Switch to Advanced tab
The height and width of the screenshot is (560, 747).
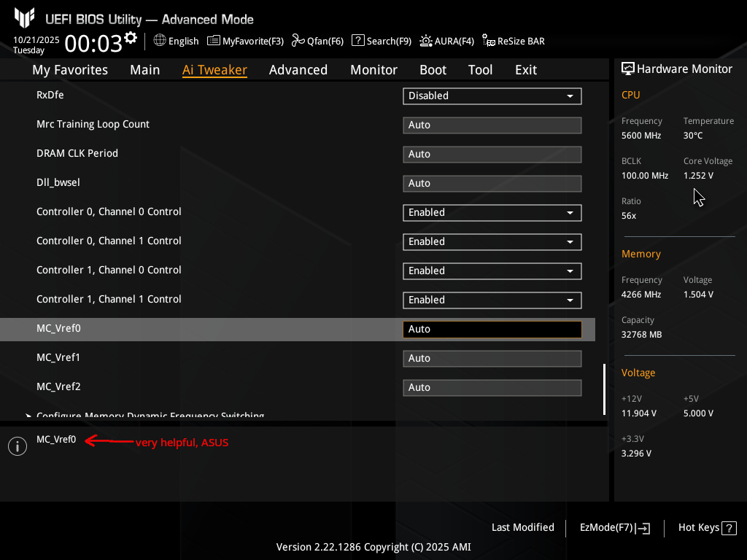[x=298, y=70]
